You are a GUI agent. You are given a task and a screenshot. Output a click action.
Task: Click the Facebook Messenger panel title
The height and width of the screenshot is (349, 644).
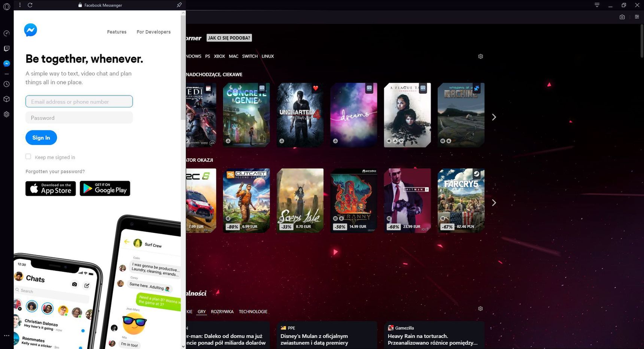[103, 5]
